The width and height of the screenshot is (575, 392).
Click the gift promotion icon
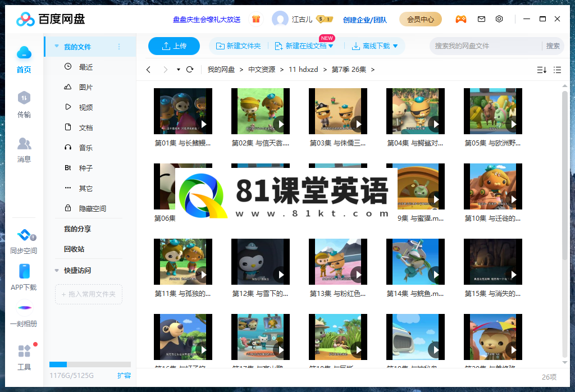(x=256, y=19)
